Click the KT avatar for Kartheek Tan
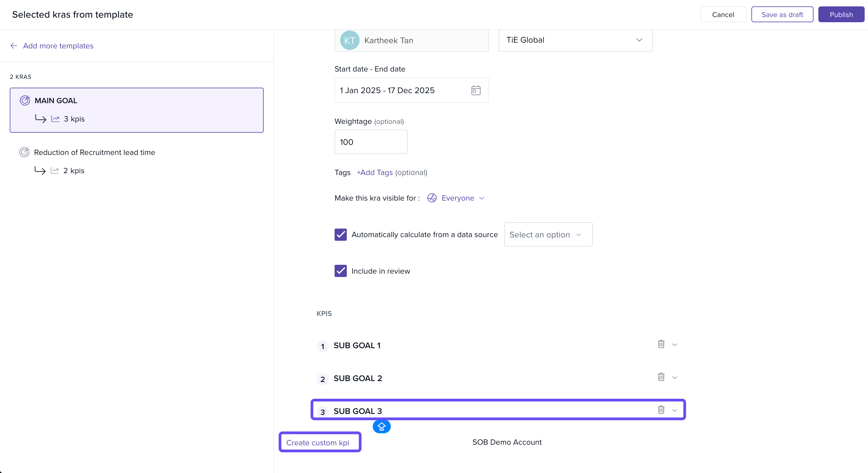Screen dimensions: 868x473 [350, 40]
